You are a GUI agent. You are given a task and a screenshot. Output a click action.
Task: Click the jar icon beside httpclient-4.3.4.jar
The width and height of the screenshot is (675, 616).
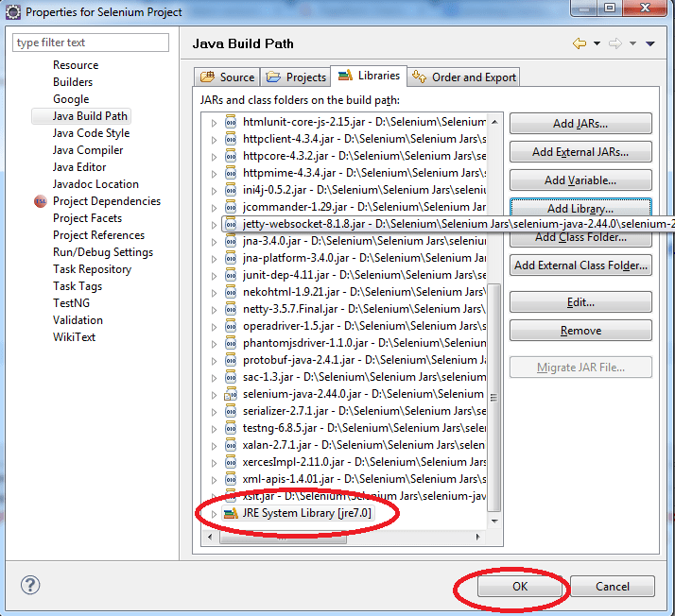231,139
